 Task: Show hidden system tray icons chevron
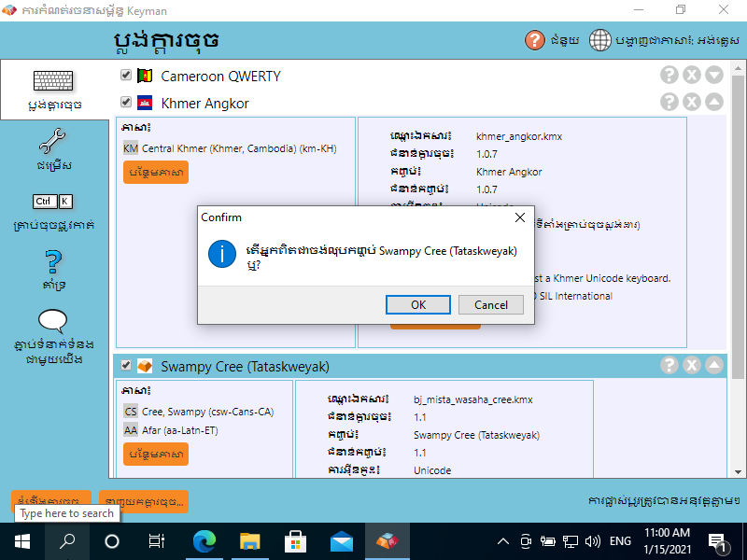pos(503,541)
